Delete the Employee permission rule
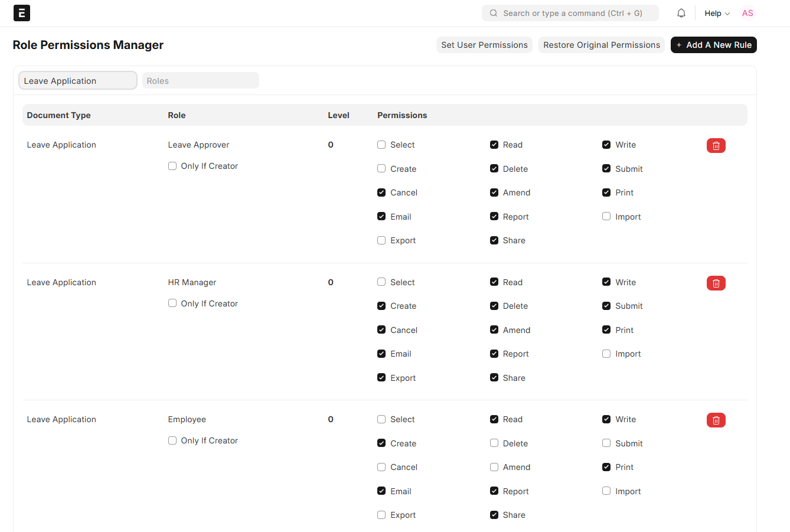This screenshot has width=790, height=532. pos(716,420)
